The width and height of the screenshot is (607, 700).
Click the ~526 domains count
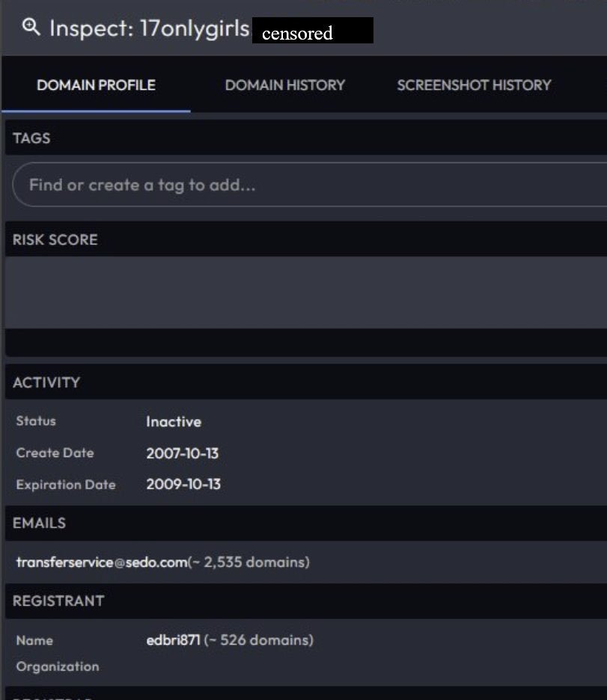[258, 640]
